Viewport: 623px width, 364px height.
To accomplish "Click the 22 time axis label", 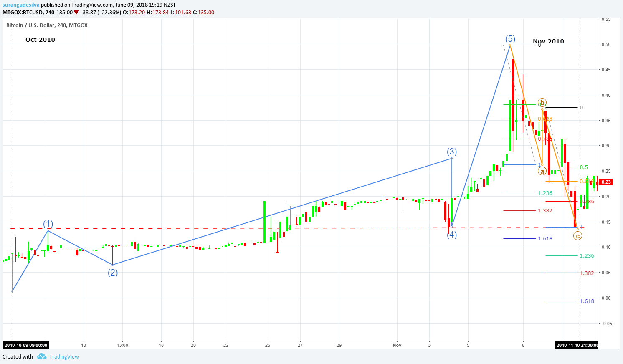I will 226,345.
